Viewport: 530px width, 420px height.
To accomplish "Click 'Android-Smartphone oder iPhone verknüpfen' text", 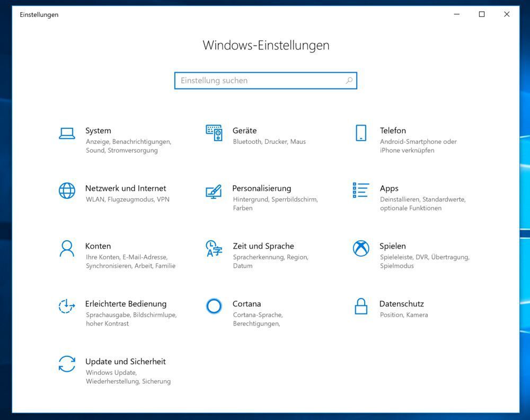I will pyautogui.click(x=418, y=146).
